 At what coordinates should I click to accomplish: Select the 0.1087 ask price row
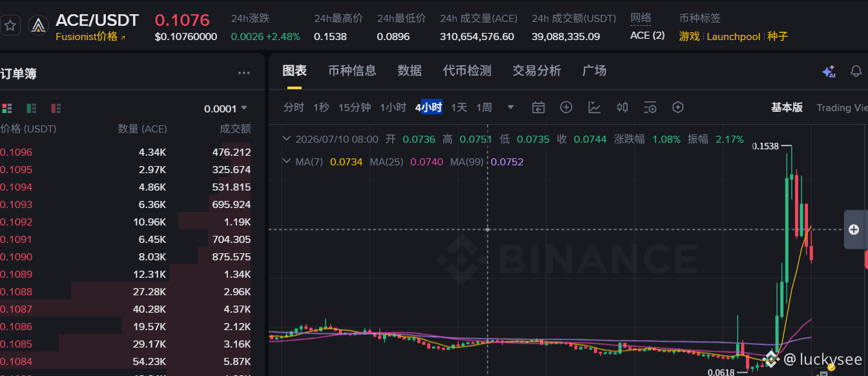coord(125,309)
